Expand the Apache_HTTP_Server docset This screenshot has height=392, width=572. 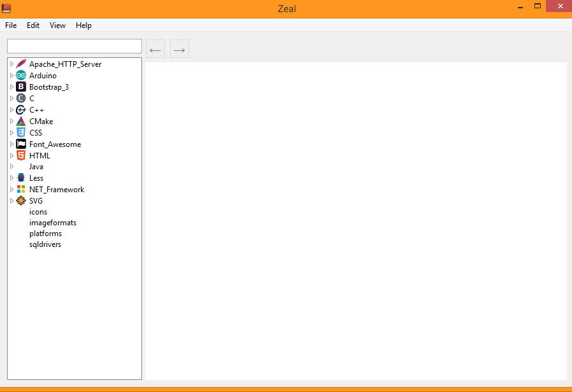[x=11, y=64]
